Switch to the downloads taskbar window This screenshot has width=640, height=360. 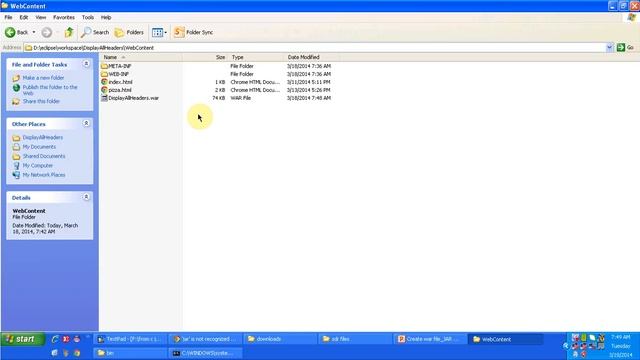click(x=280, y=339)
